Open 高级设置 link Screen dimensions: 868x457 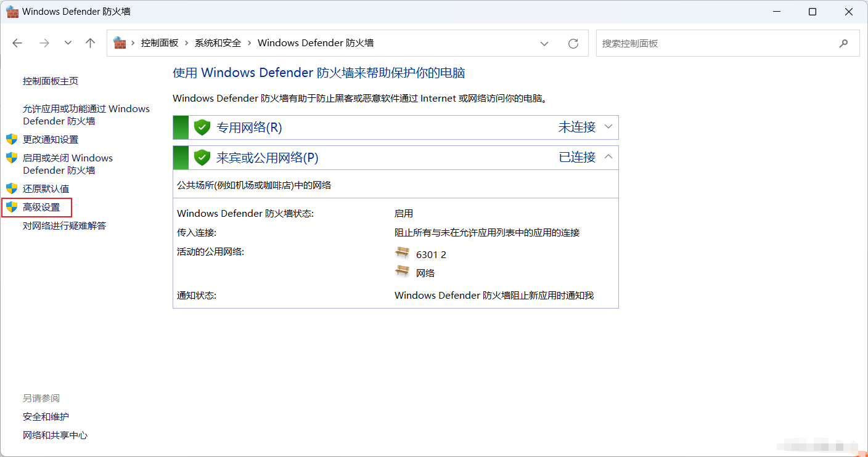pyautogui.click(x=41, y=208)
